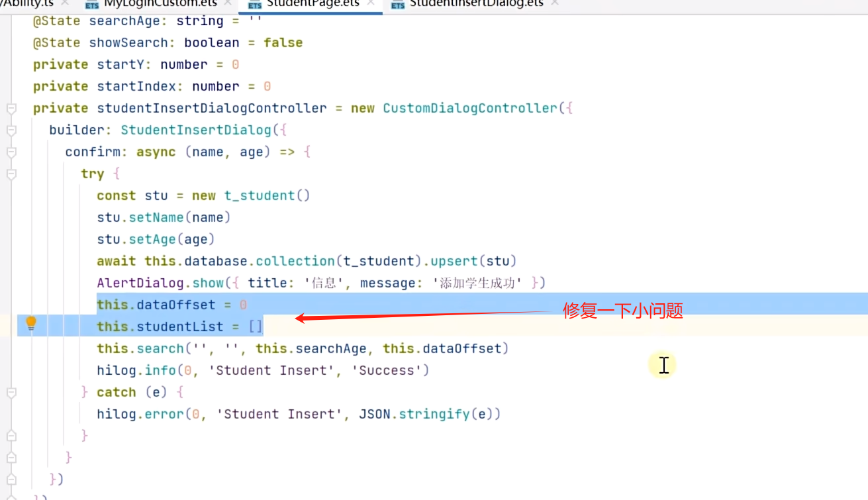868x500 pixels.
Task: Click the catch keyword
Action: (117, 392)
